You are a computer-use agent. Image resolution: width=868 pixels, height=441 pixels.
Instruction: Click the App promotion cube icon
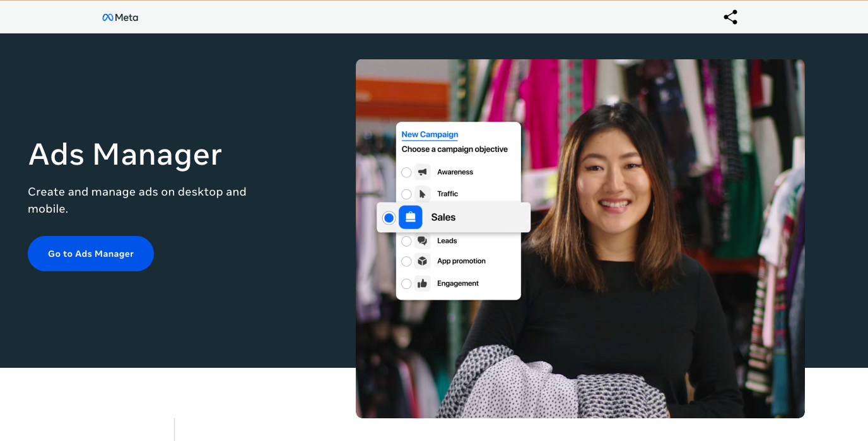423,261
